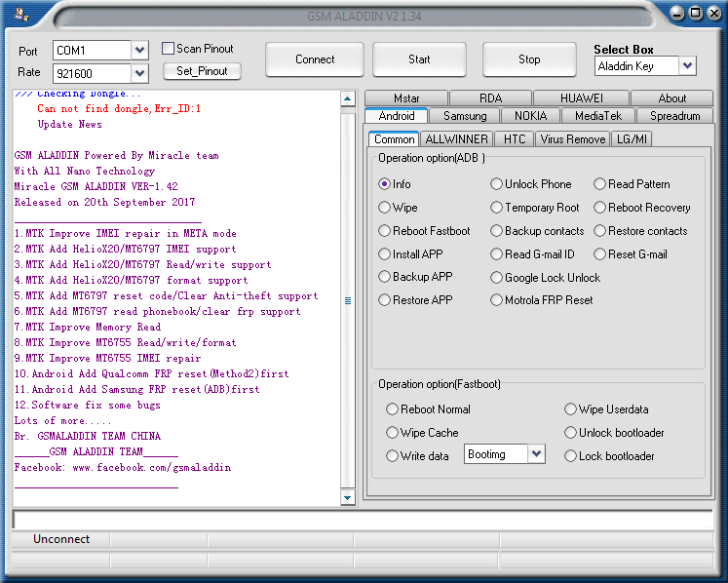Click the log panel scrollbar thumb

[x=347, y=300]
